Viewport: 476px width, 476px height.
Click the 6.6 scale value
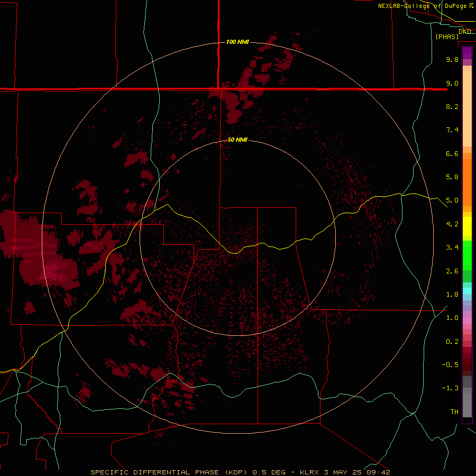(452, 153)
